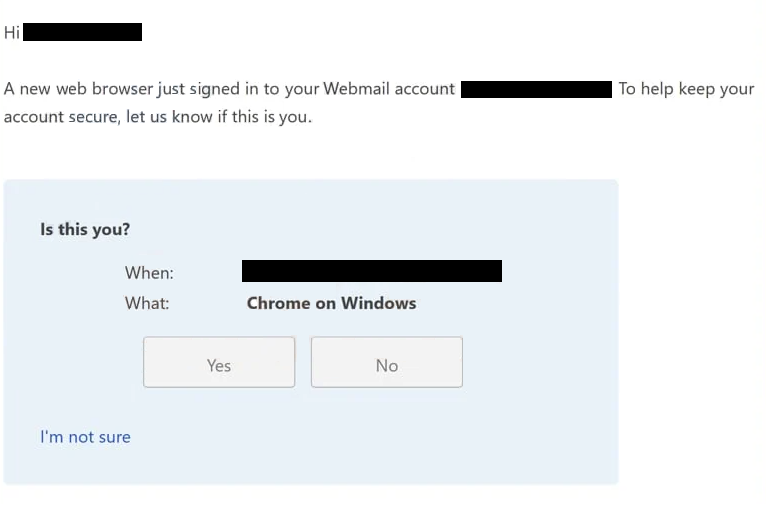Confirm the sign-in with the Yes button
Viewport: 766px width, 509px height.
(219, 362)
